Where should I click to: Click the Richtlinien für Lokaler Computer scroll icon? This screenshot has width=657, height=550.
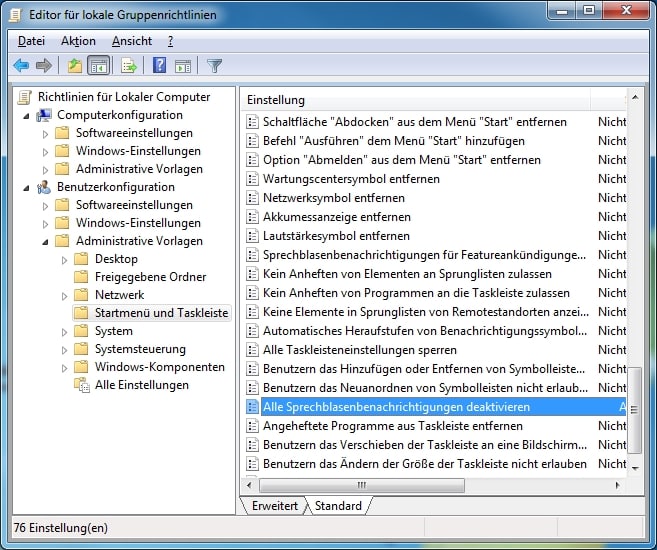(24, 97)
